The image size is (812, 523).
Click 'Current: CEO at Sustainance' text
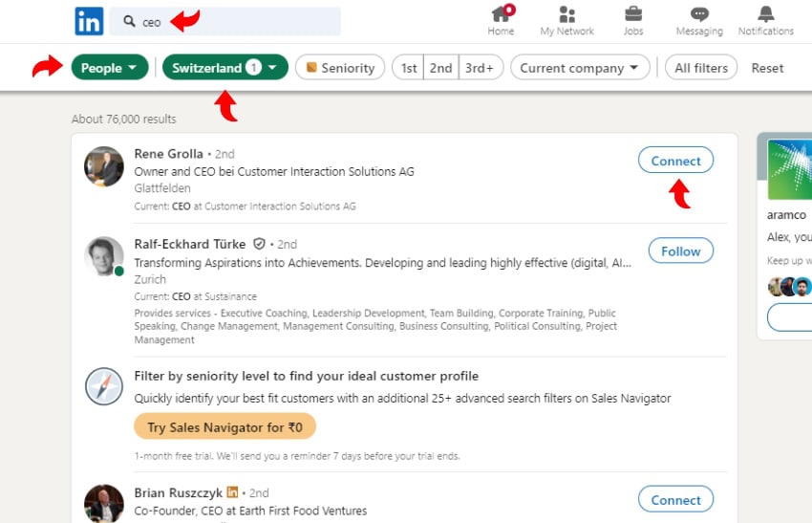coord(195,296)
